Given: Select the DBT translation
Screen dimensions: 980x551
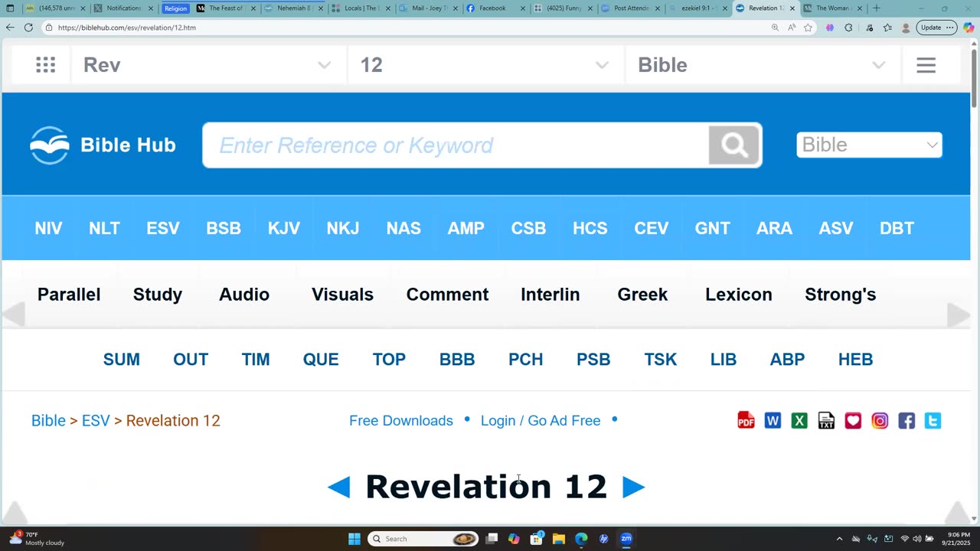Looking at the screenshot, I should (x=897, y=228).
